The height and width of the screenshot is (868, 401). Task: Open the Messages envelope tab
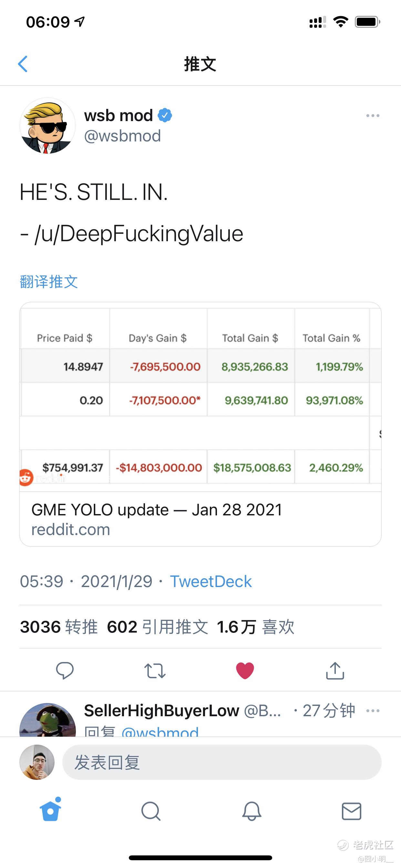click(x=352, y=811)
